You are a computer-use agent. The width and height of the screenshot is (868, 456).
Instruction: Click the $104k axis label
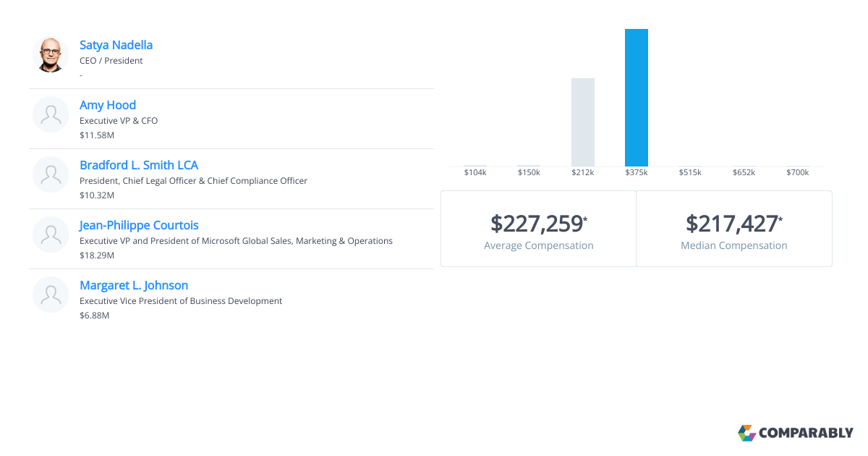475,172
